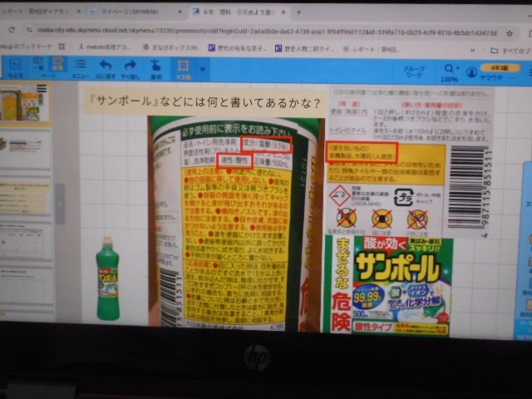Click the redo (やり直し) arrow
This screenshot has width=532, height=399.
tap(130, 68)
